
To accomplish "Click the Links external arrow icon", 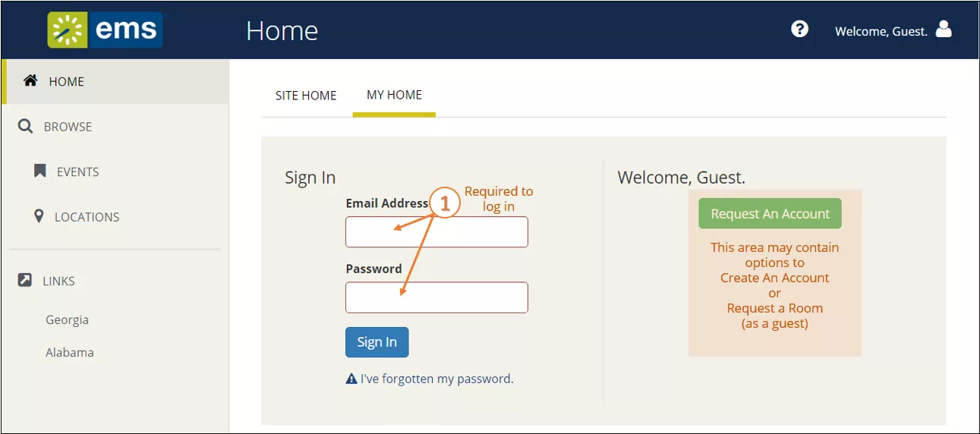I will [x=25, y=280].
